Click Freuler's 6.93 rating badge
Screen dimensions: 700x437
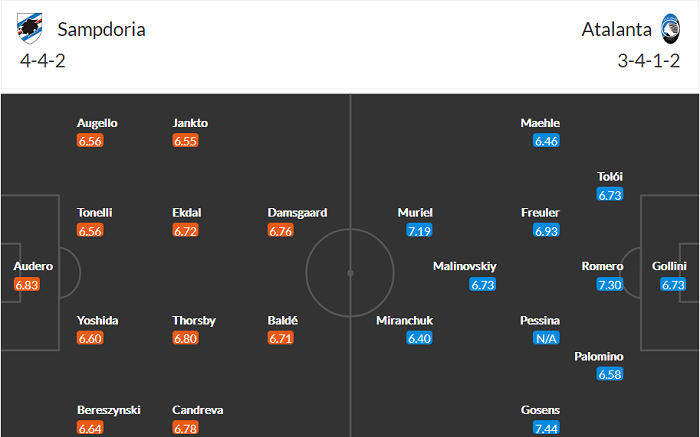point(546,231)
